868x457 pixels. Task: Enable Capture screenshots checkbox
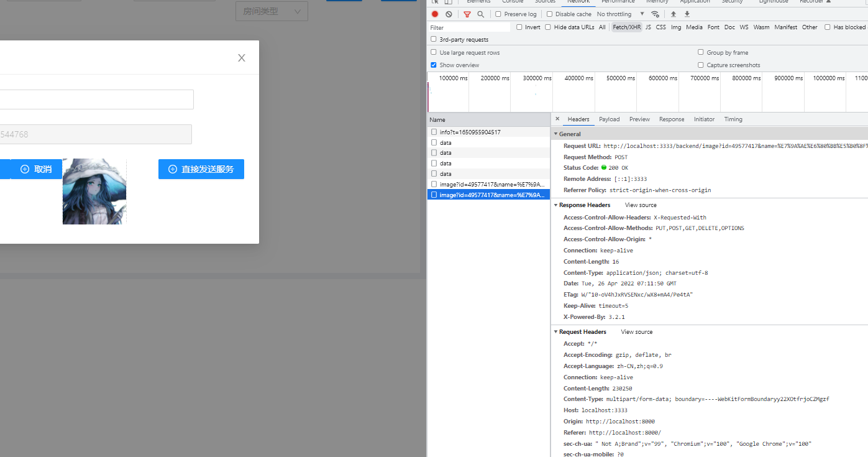[x=701, y=65]
